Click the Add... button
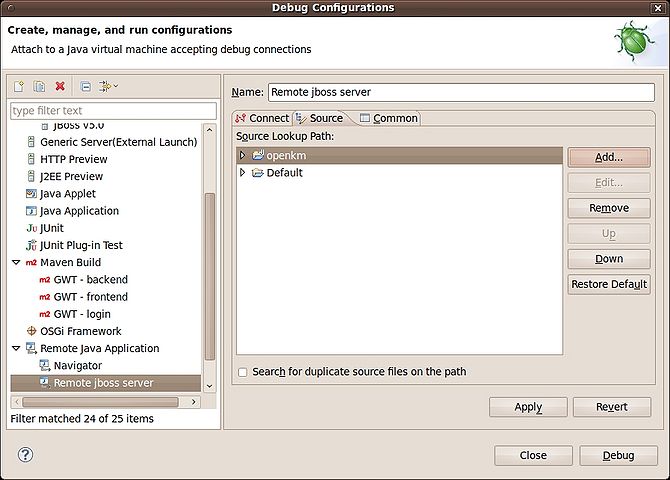 609,157
